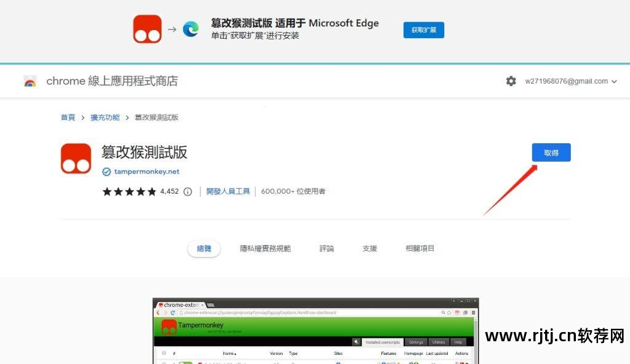Viewport: 630px width, 364px height.
Task: Open the tampermonkey.net publisher link
Action: (x=146, y=172)
